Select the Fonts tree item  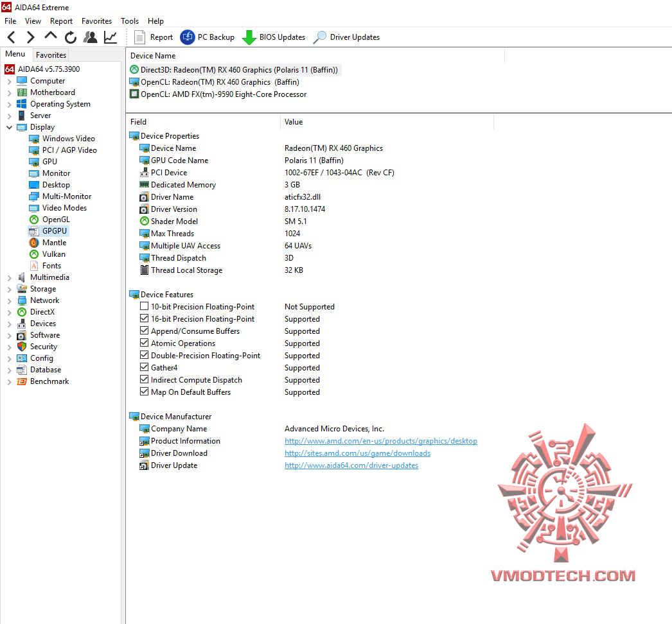pyautogui.click(x=45, y=266)
